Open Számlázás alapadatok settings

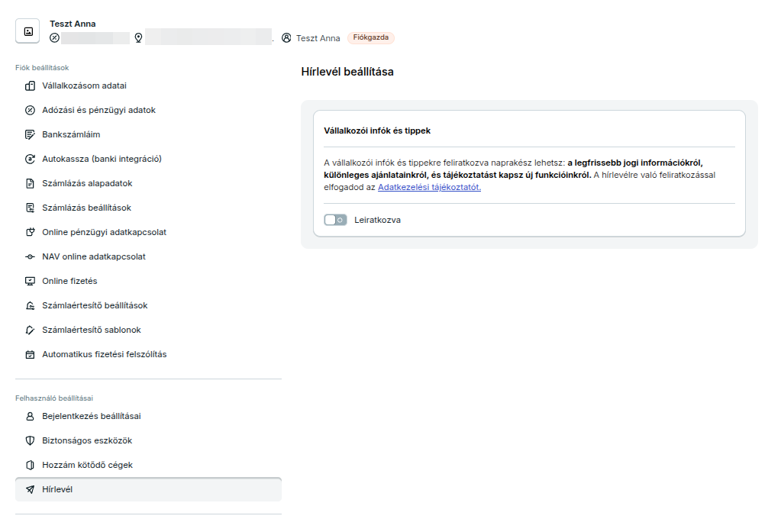[87, 183]
